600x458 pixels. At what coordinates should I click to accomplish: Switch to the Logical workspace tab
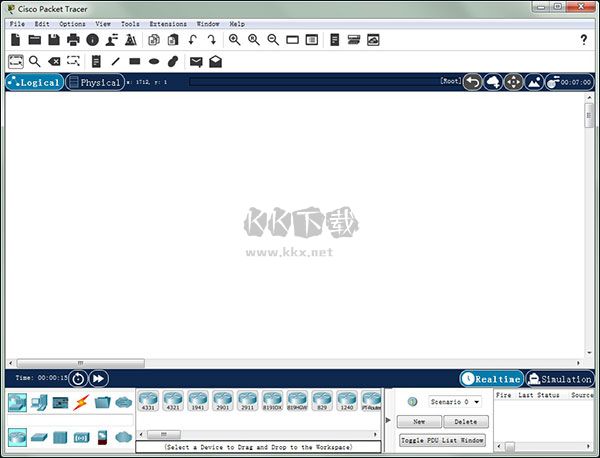pyautogui.click(x=34, y=82)
